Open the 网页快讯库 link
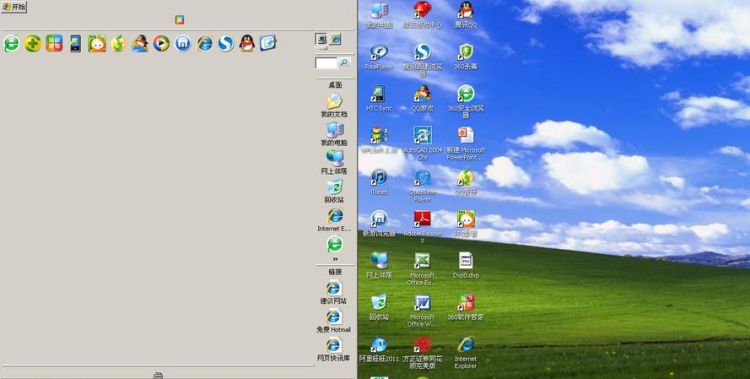Screen dimensions: 750x379 tap(333, 349)
